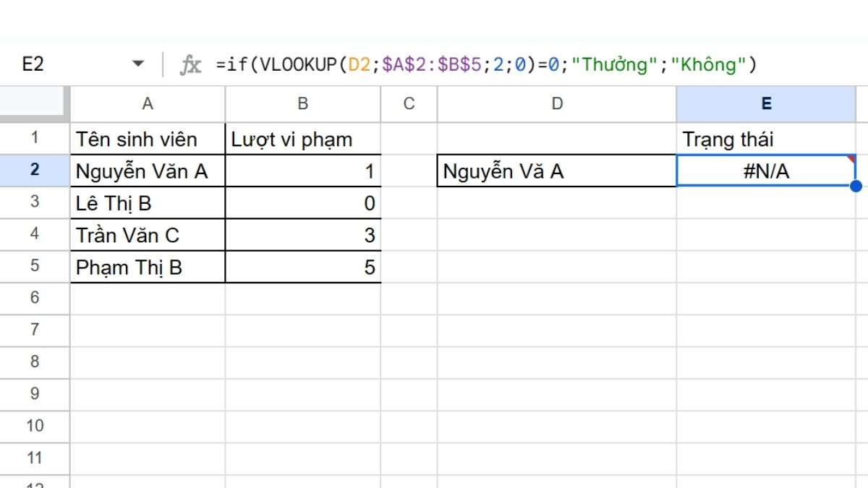868x488 pixels.
Task: Click cell "Trạng thái"
Action: [x=766, y=138]
